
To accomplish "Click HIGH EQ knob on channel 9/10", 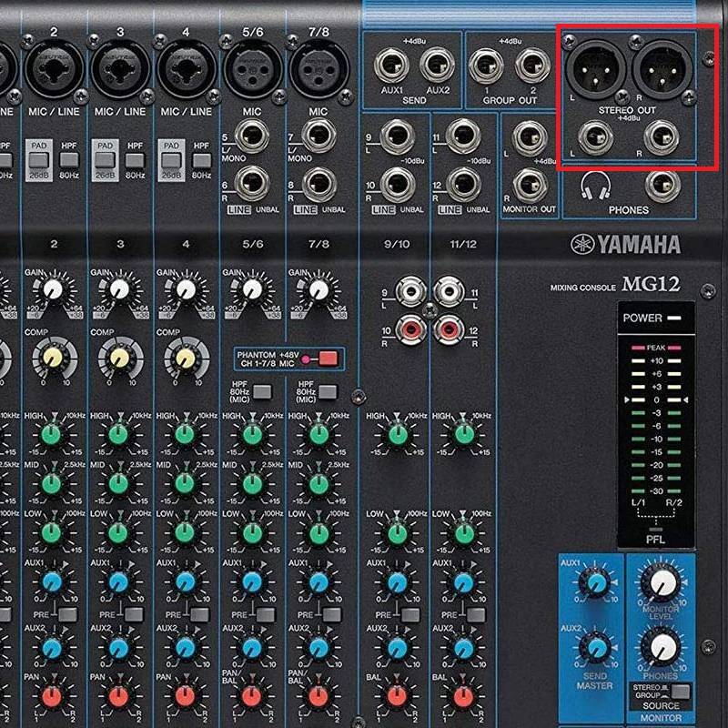I will (398, 435).
